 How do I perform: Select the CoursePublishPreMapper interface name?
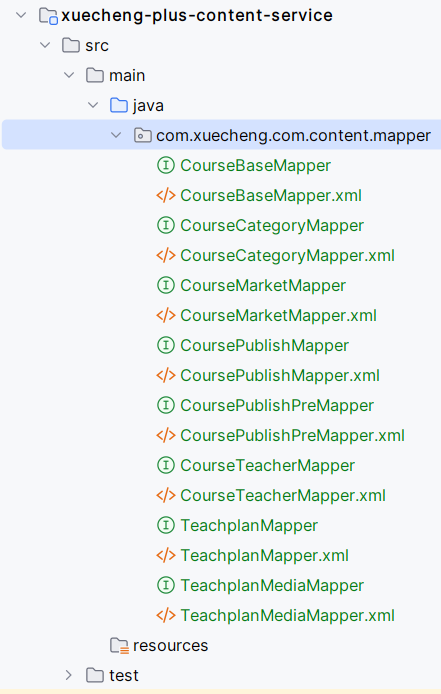tap(277, 406)
